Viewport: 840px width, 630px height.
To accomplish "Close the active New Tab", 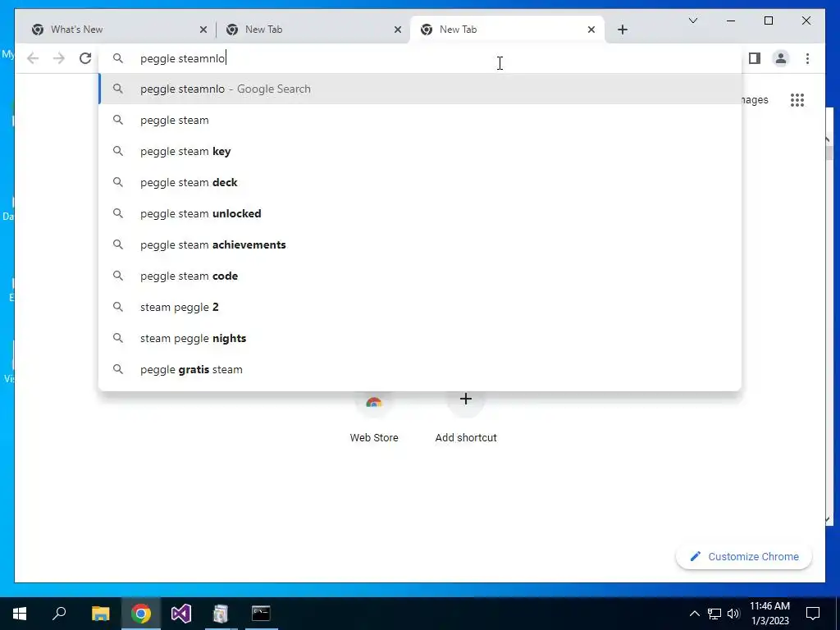I will [591, 30].
